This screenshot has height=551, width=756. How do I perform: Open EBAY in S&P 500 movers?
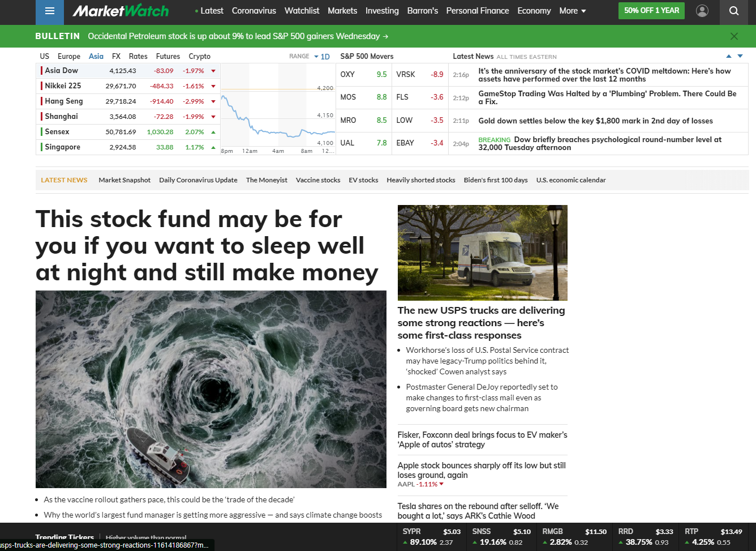420,143
